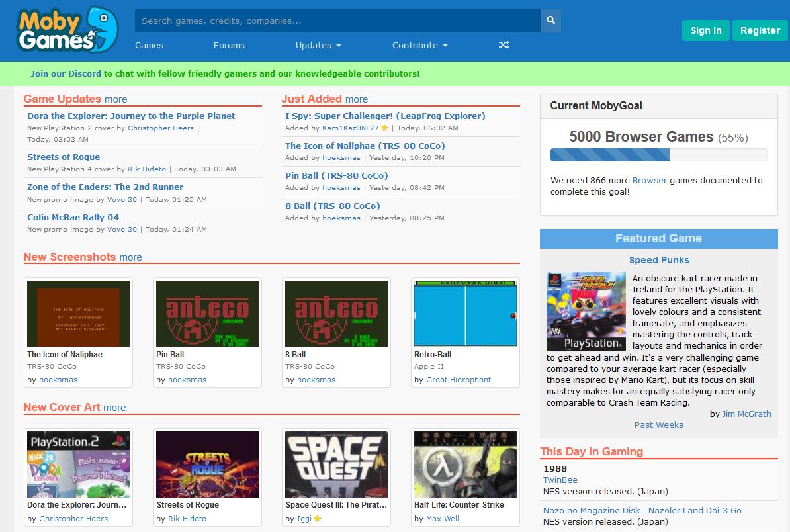The height and width of the screenshot is (532, 790).
Task: Go to the Forums page
Action: (229, 45)
